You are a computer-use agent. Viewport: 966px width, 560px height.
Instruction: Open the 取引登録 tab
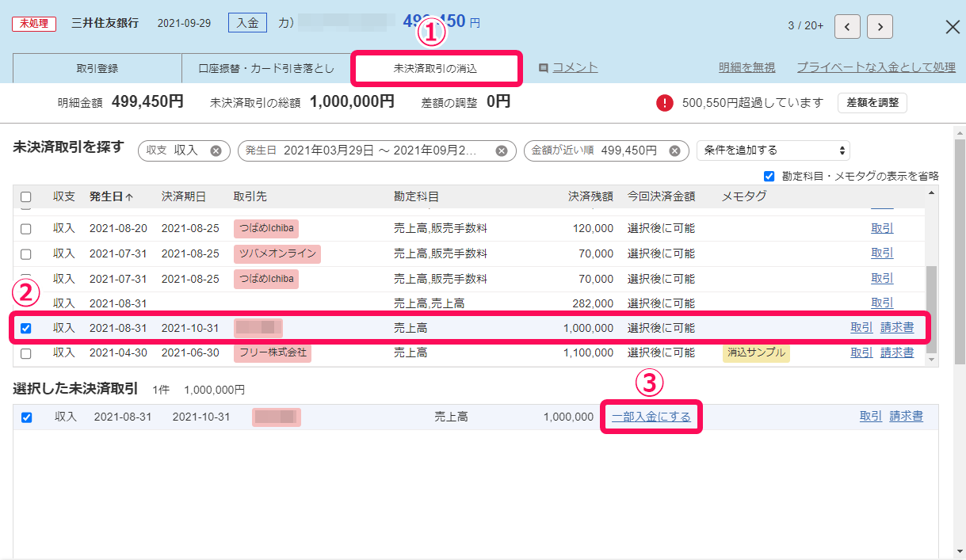click(97, 68)
